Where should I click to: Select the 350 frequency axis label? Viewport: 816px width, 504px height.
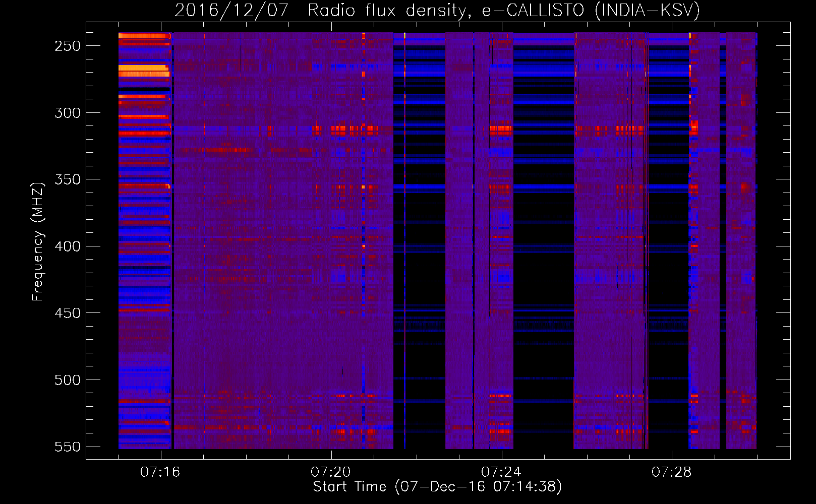[x=68, y=179]
